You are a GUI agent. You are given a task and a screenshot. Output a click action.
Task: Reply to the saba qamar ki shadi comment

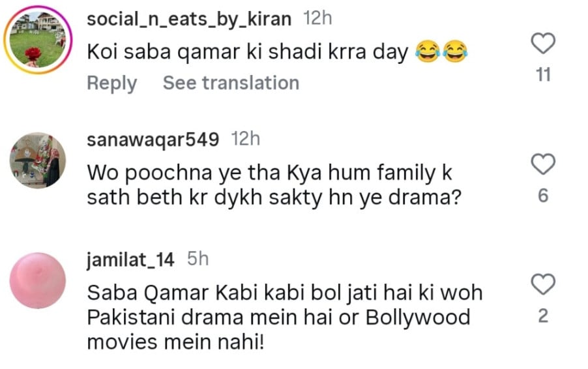click(x=112, y=83)
